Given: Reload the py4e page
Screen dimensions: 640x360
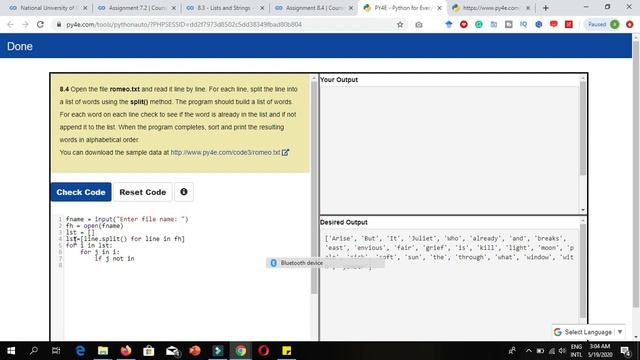Looking at the screenshot, I should [40, 24].
